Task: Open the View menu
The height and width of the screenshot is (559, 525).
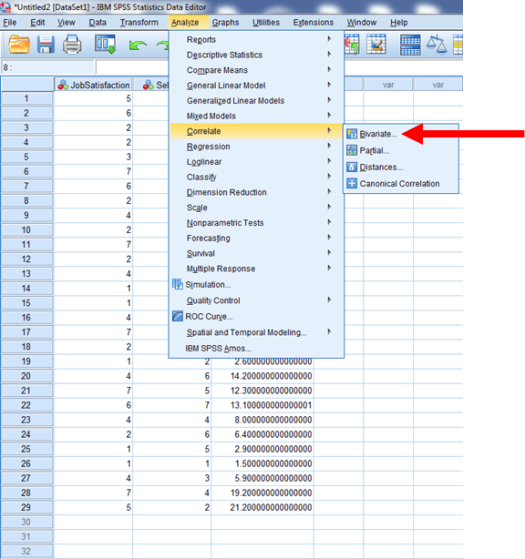Action: [66, 22]
